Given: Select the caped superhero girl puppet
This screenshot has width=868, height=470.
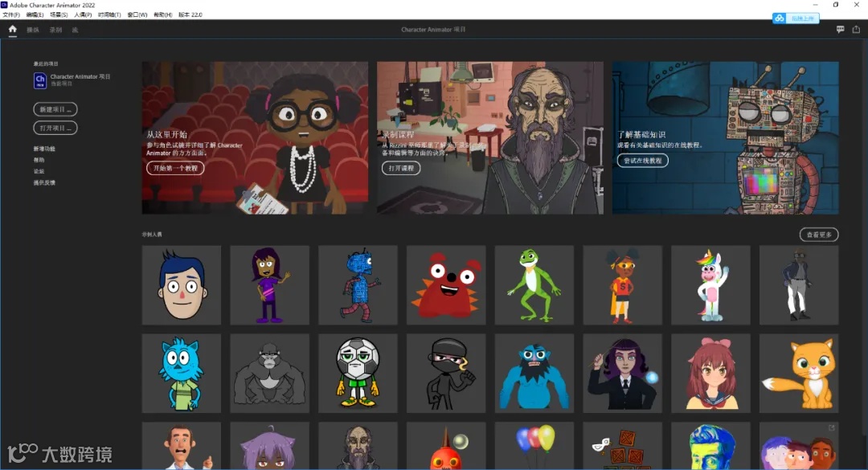Looking at the screenshot, I should 622,285.
